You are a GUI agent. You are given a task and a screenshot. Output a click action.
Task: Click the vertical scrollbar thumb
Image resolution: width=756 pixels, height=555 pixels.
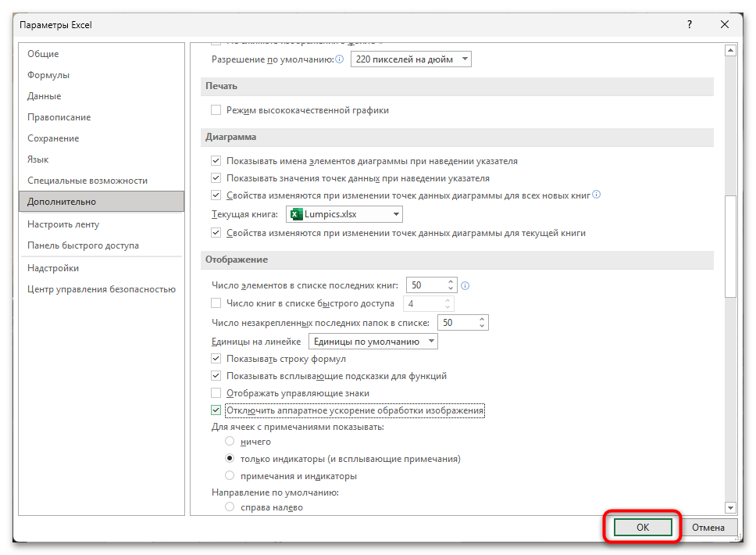(x=731, y=246)
